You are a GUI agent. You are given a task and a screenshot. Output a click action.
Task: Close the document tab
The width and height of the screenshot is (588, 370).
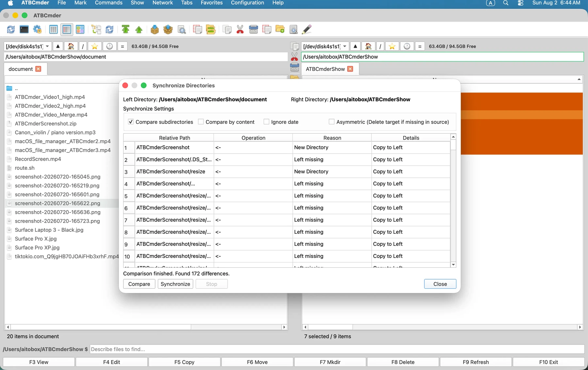pos(38,69)
